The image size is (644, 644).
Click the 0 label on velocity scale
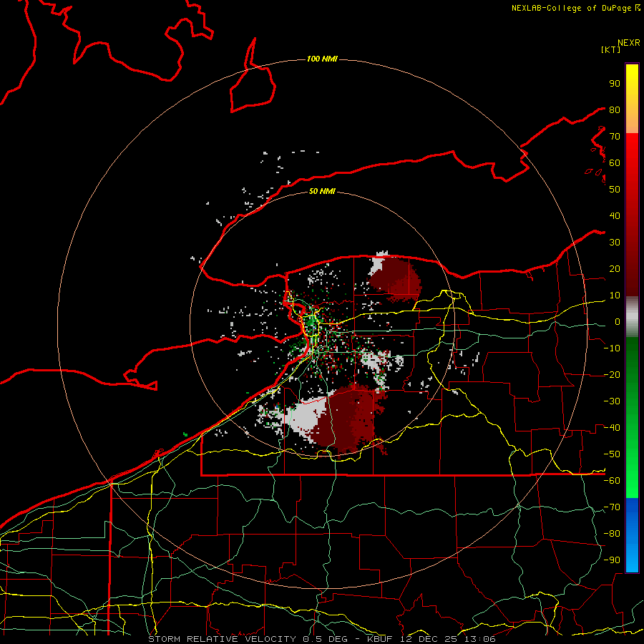pyautogui.click(x=618, y=322)
